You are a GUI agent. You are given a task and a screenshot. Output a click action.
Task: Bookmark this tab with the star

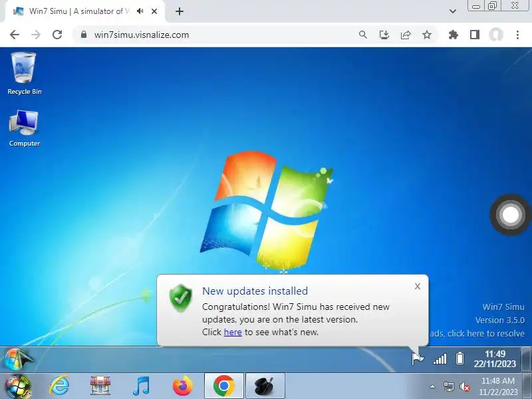[427, 35]
